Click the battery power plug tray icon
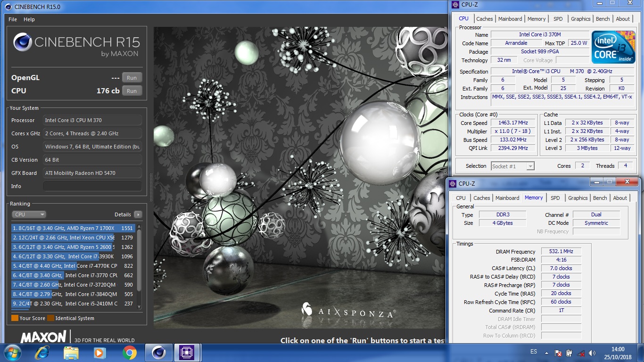The width and height of the screenshot is (644, 362). tap(570, 353)
